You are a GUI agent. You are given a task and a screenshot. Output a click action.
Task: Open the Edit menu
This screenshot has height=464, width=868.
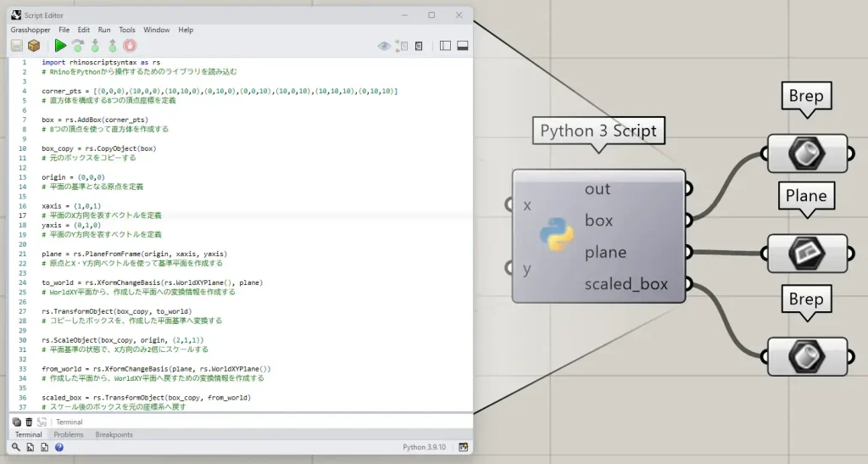pyautogui.click(x=84, y=30)
